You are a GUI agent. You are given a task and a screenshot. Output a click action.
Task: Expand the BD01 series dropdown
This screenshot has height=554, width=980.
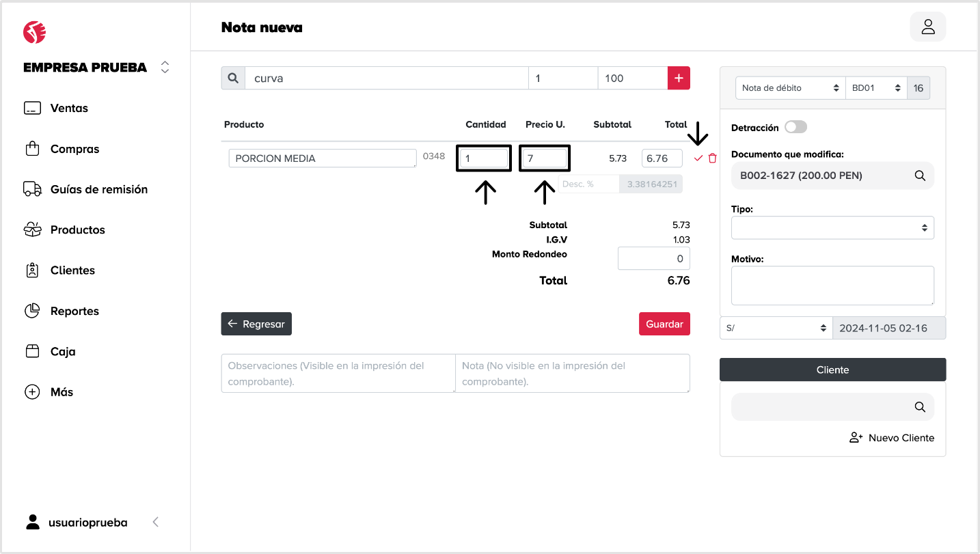[875, 88]
